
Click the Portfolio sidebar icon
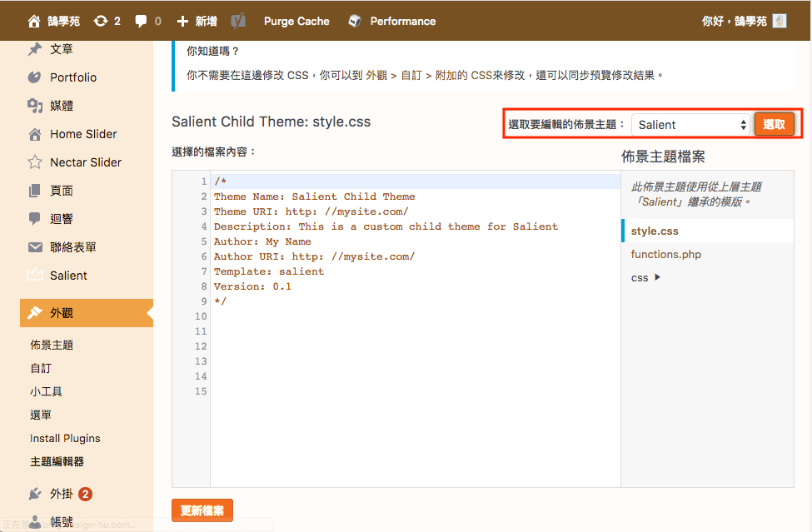pyautogui.click(x=34, y=77)
